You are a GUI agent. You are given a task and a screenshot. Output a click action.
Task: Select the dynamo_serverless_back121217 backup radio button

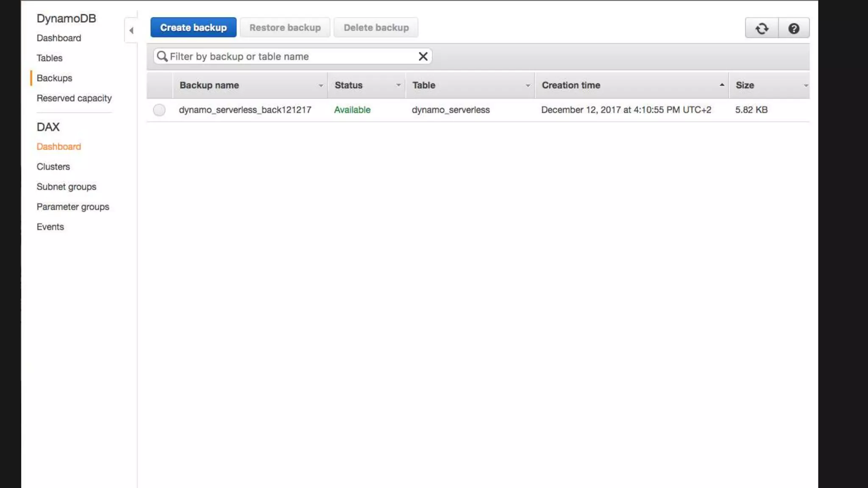(159, 110)
